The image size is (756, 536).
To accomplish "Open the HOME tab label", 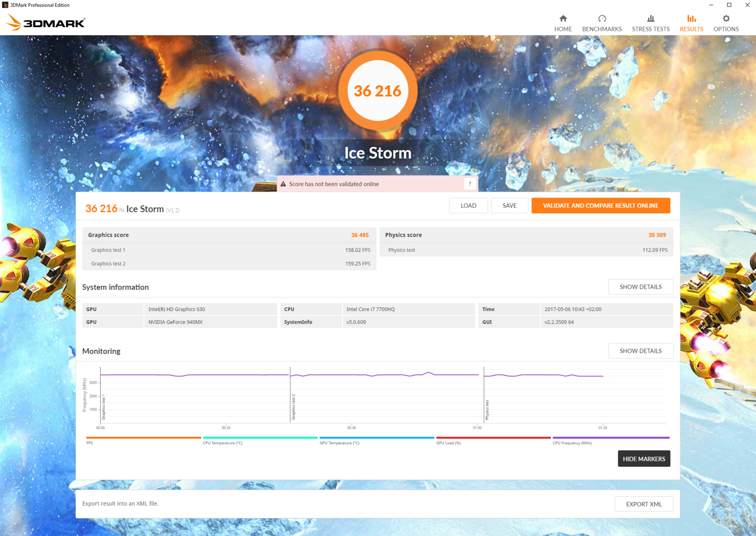I will [x=563, y=29].
